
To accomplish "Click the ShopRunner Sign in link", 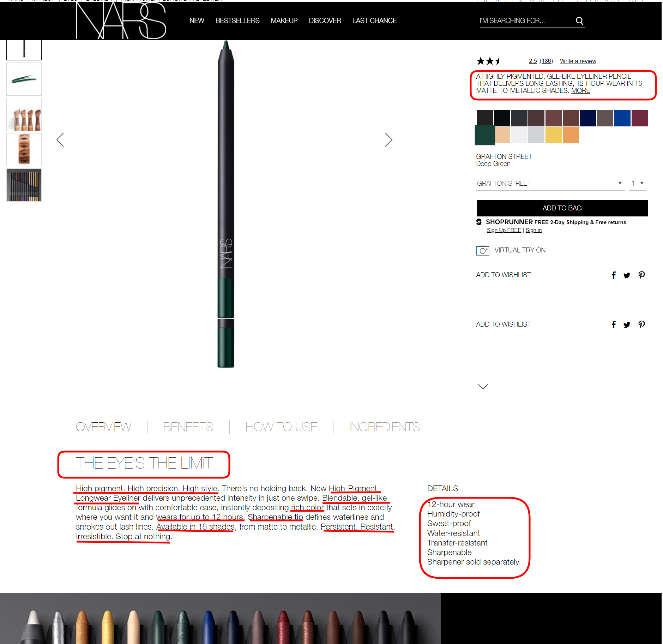I will tap(534, 230).
